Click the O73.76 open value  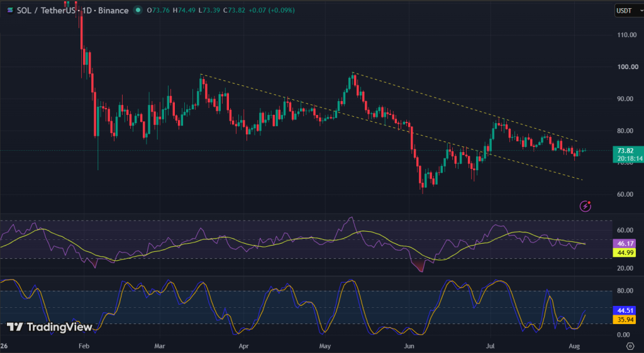[158, 10]
